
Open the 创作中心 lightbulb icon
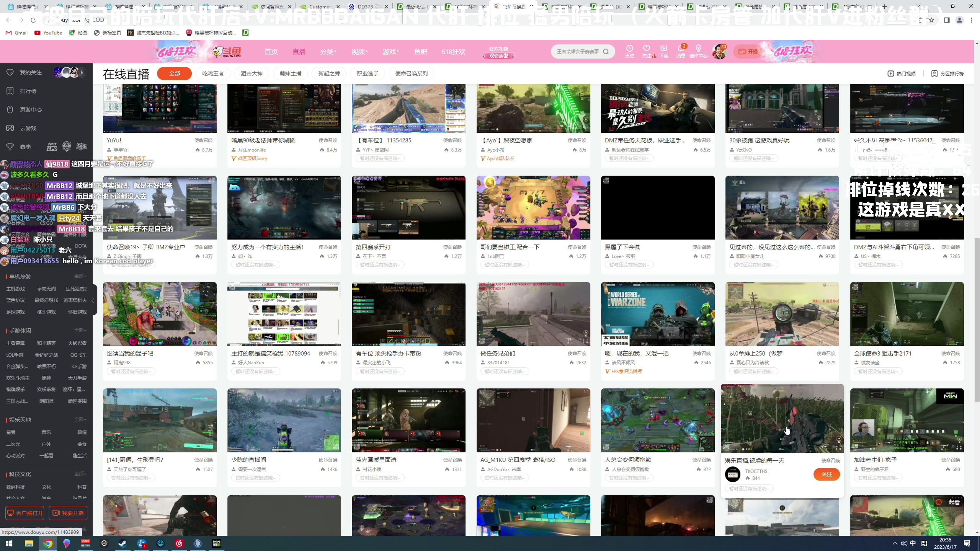click(698, 51)
